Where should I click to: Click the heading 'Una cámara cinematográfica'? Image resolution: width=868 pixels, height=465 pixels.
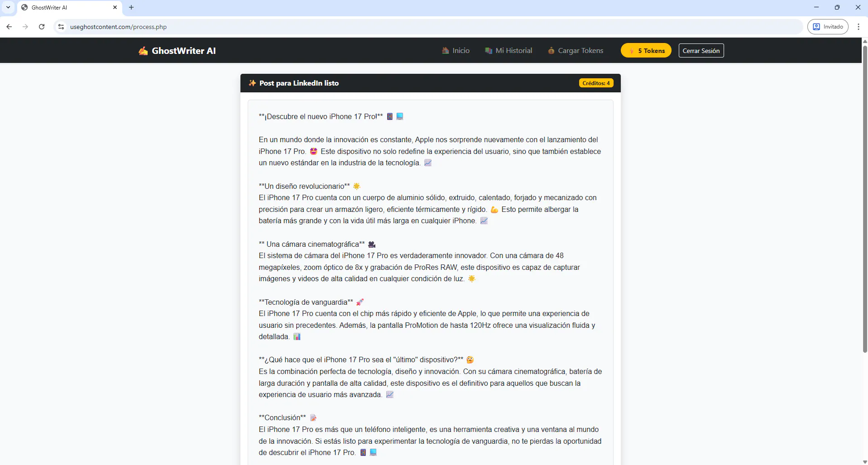(x=313, y=244)
